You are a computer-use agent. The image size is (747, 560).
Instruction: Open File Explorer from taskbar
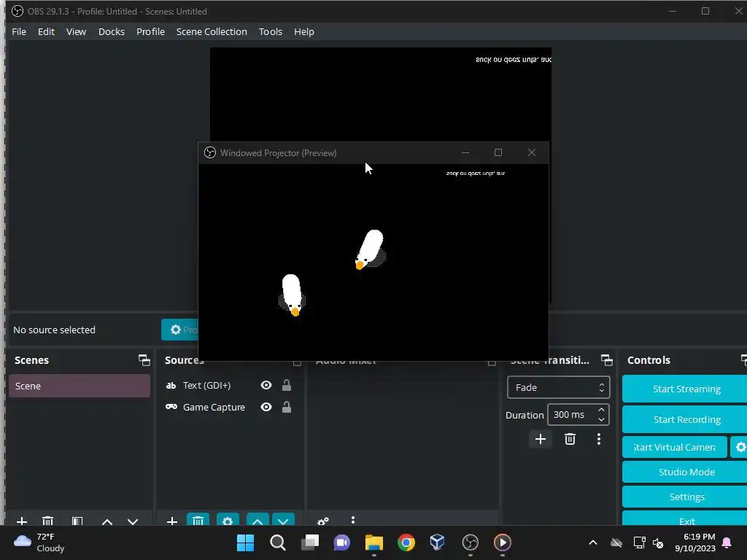click(374, 542)
